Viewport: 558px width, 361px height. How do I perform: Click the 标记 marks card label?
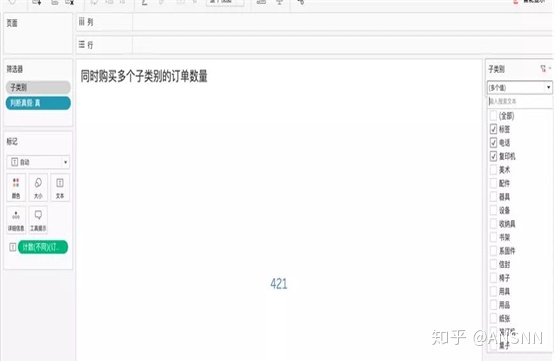point(12,141)
